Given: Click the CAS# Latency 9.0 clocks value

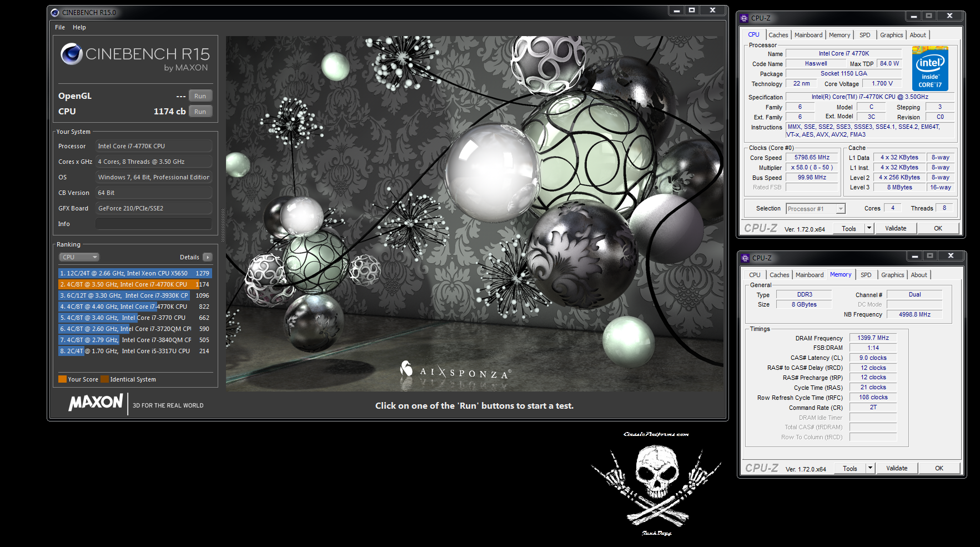Looking at the screenshot, I should pos(873,358).
